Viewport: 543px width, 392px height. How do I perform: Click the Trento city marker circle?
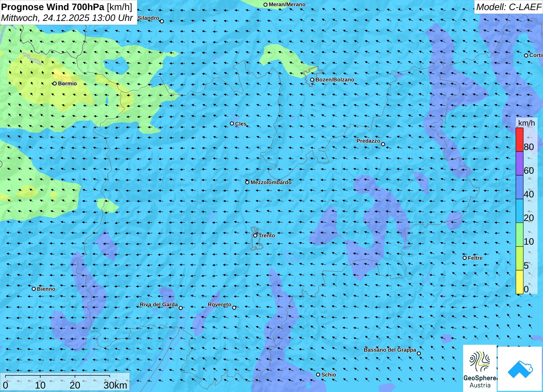tap(255, 235)
